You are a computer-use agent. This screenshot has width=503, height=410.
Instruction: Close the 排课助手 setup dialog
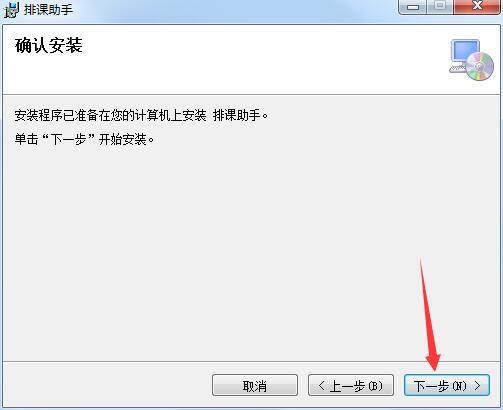(x=477, y=7)
